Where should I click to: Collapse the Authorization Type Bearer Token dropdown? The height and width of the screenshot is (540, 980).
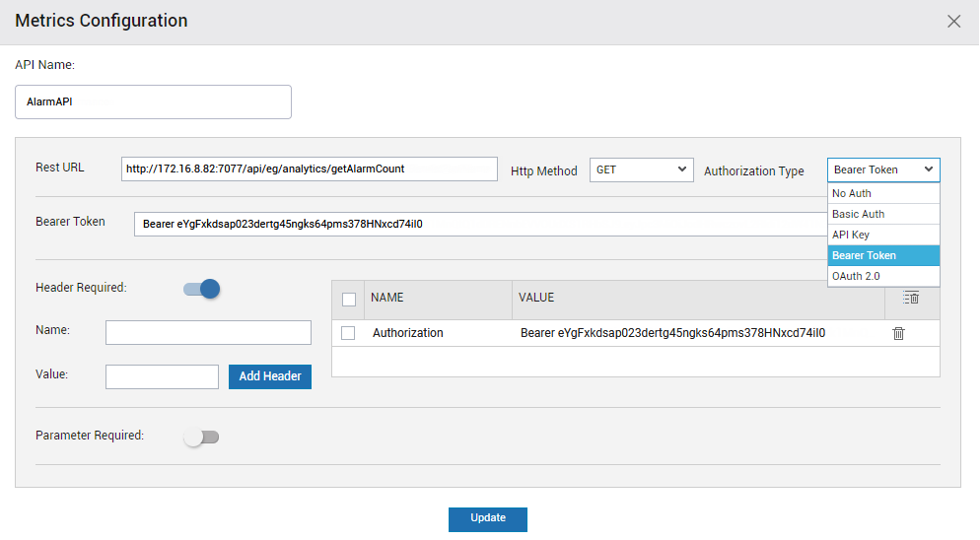883,170
